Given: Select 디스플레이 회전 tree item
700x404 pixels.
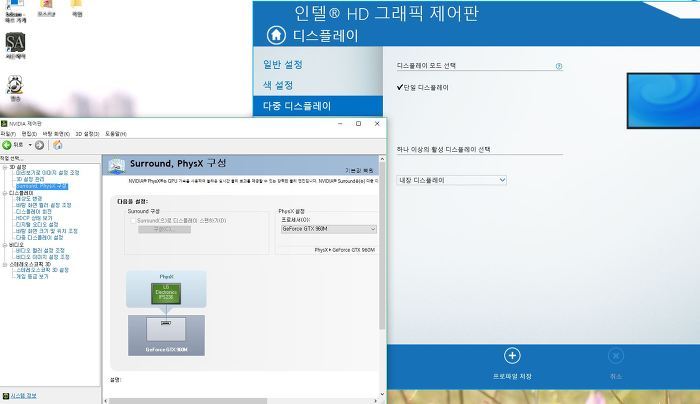Looking at the screenshot, I should click(33, 212).
